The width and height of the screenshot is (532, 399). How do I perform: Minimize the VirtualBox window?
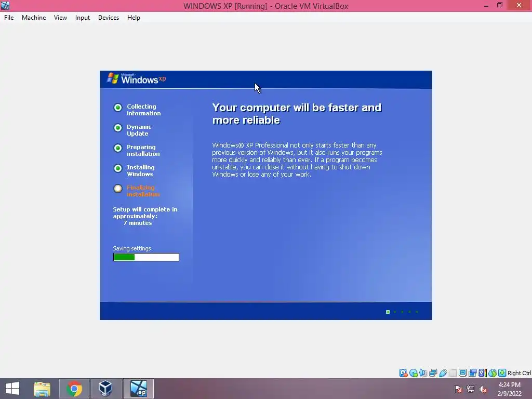coord(486,5)
